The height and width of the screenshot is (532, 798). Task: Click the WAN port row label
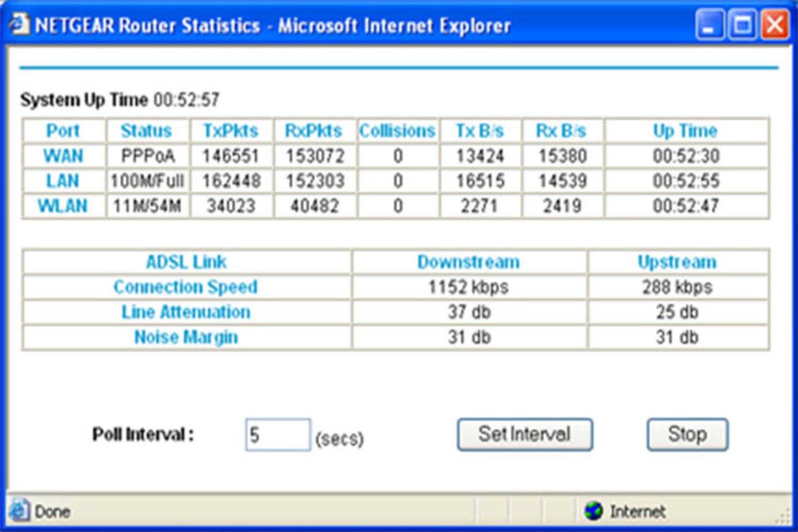[x=63, y=156]
